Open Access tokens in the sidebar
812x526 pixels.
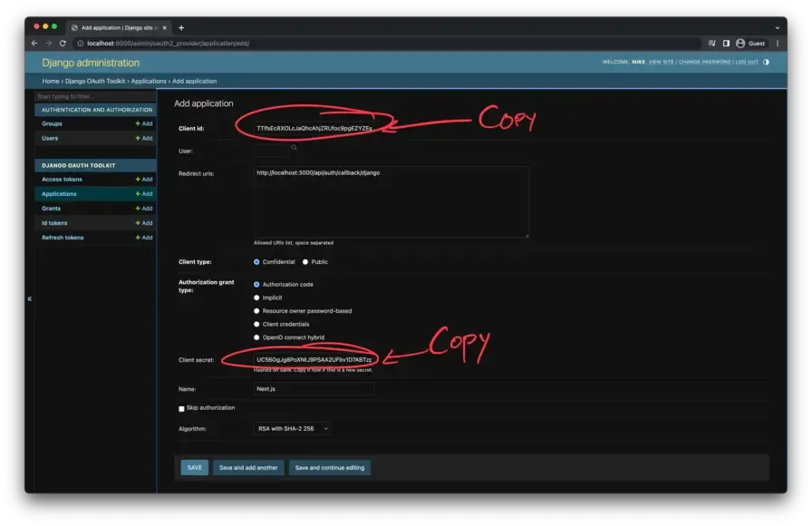click(62, 180)
